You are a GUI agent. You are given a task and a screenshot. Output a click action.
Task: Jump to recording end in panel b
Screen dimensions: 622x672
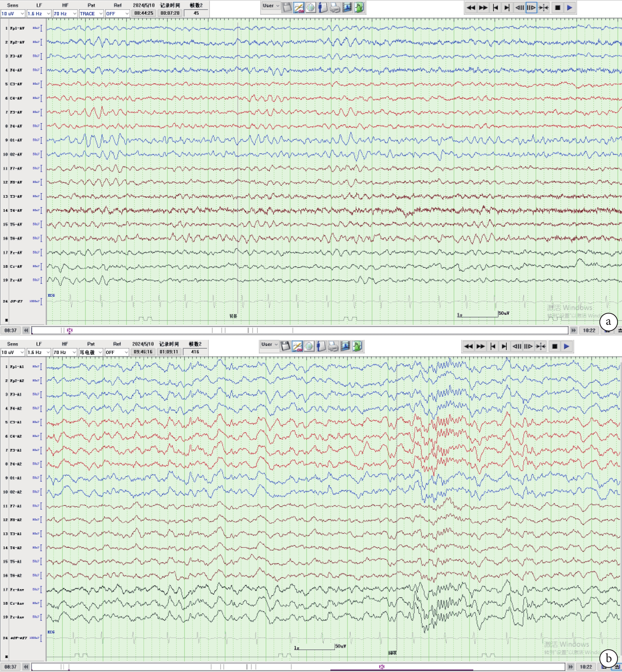504,346
